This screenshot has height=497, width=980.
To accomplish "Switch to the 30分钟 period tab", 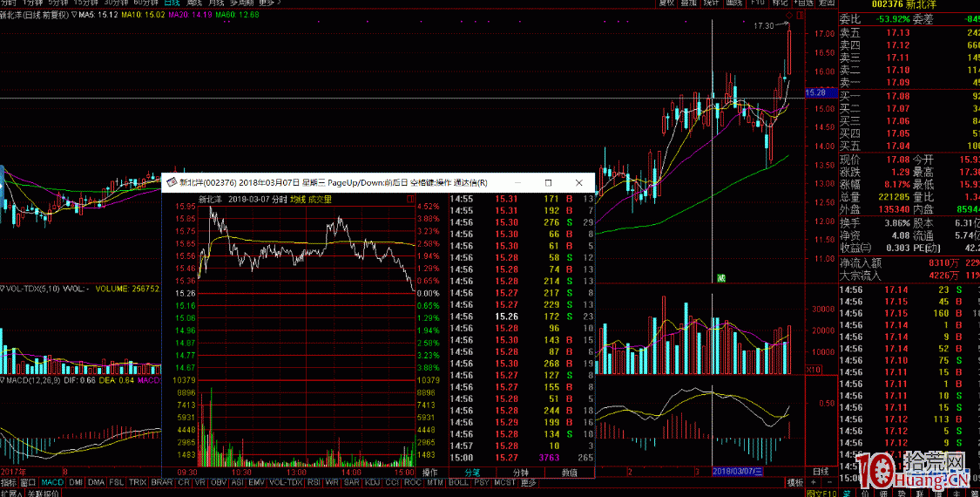I will tap(116, 3).
